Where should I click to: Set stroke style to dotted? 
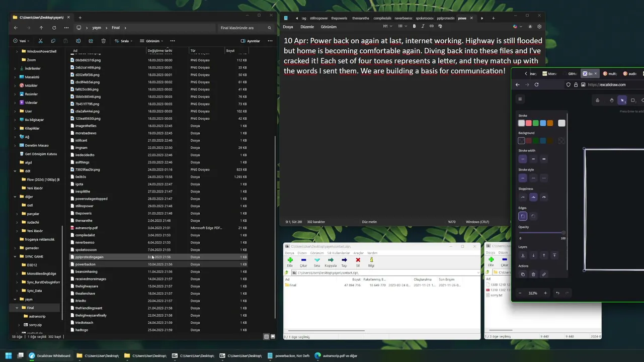(x=544, y=178)
